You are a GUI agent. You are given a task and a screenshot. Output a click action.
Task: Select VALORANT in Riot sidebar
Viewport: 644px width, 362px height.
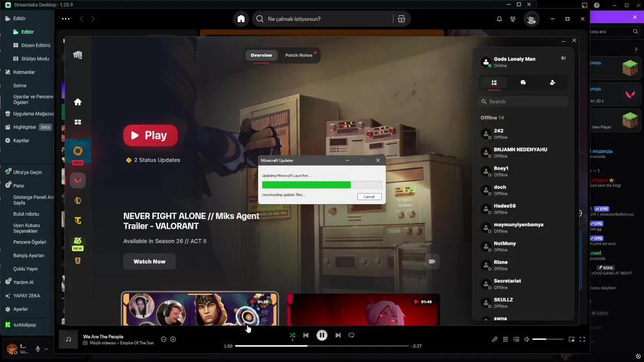(77, 180)
